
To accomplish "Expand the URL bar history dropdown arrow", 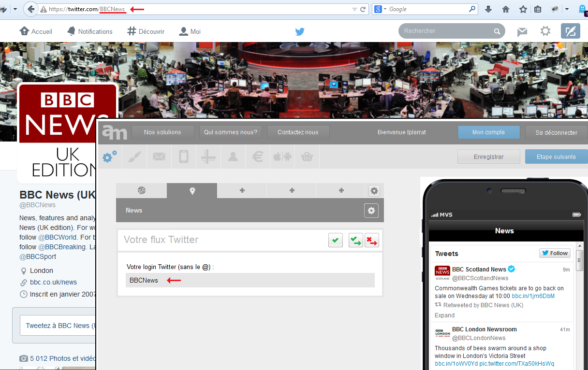I will click(354, 9).
